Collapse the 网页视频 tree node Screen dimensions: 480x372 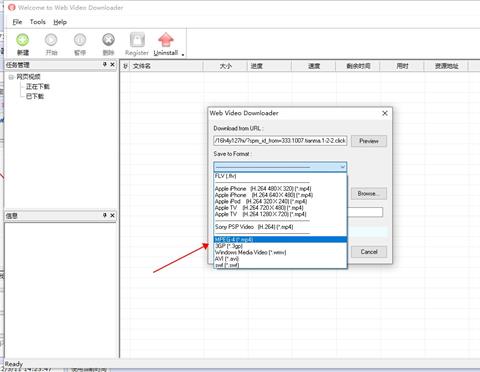point(11,77)
